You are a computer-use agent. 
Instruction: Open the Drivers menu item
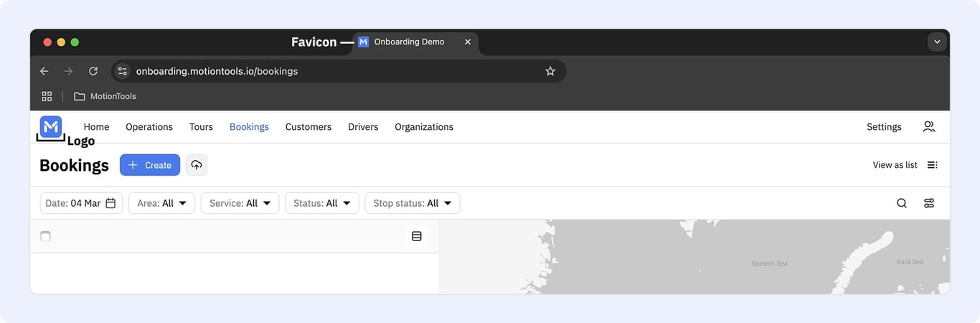coord(363,127)
